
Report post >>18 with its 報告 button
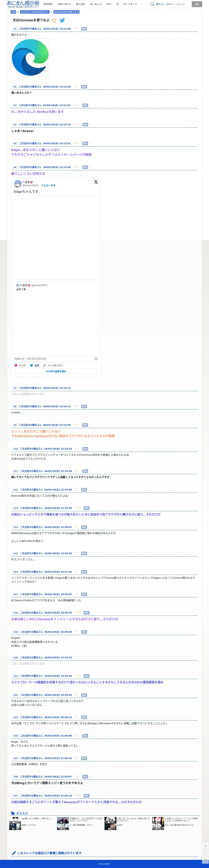click(x=86, y=613)
